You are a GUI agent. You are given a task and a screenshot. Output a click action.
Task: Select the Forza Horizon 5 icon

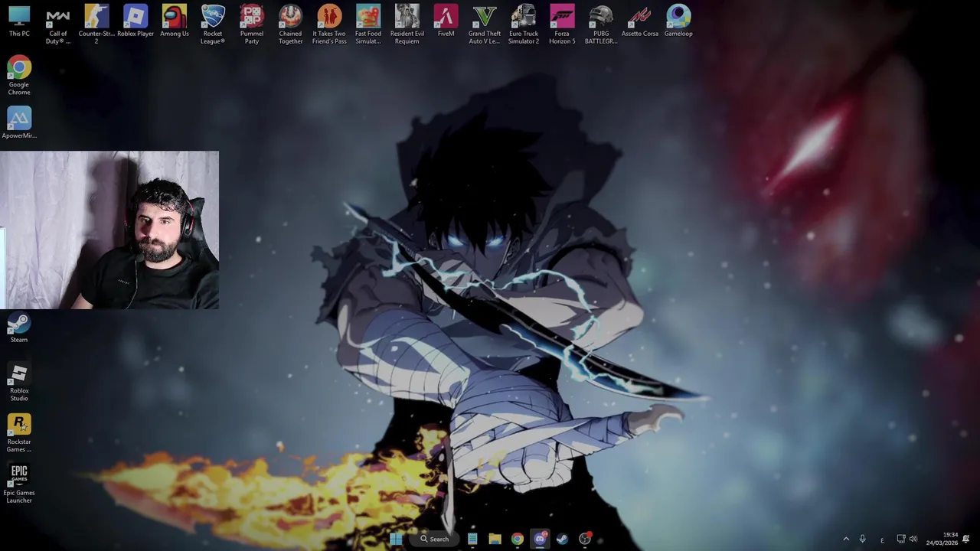pyautogui.click(x=562, y=24)
